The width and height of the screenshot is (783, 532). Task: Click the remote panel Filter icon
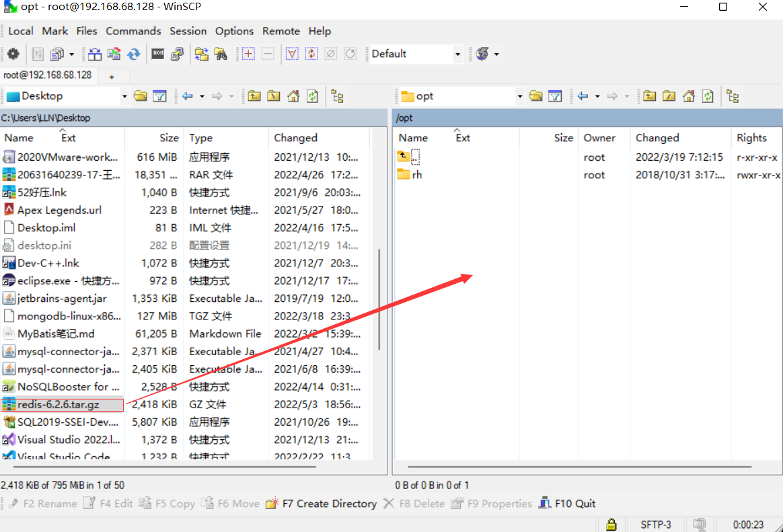[x=555, y=96]
